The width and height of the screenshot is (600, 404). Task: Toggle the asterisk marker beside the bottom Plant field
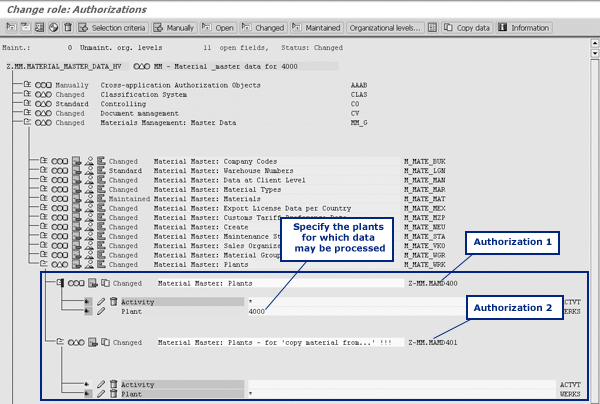click(x=88, y=394)
